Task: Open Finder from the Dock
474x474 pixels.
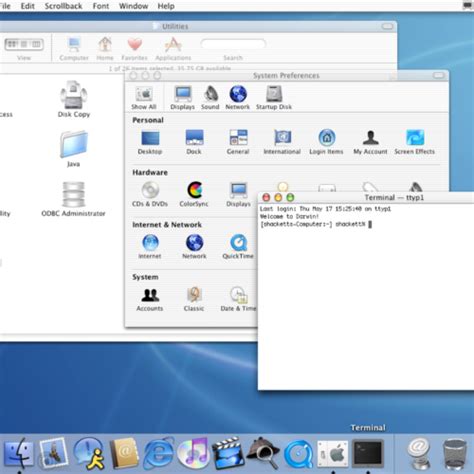Action: [x=19, y=453]
